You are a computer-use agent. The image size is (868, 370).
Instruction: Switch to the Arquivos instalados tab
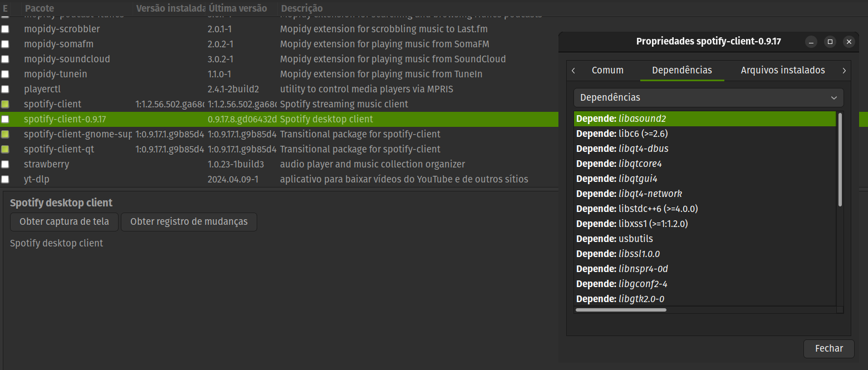[783, 71]
